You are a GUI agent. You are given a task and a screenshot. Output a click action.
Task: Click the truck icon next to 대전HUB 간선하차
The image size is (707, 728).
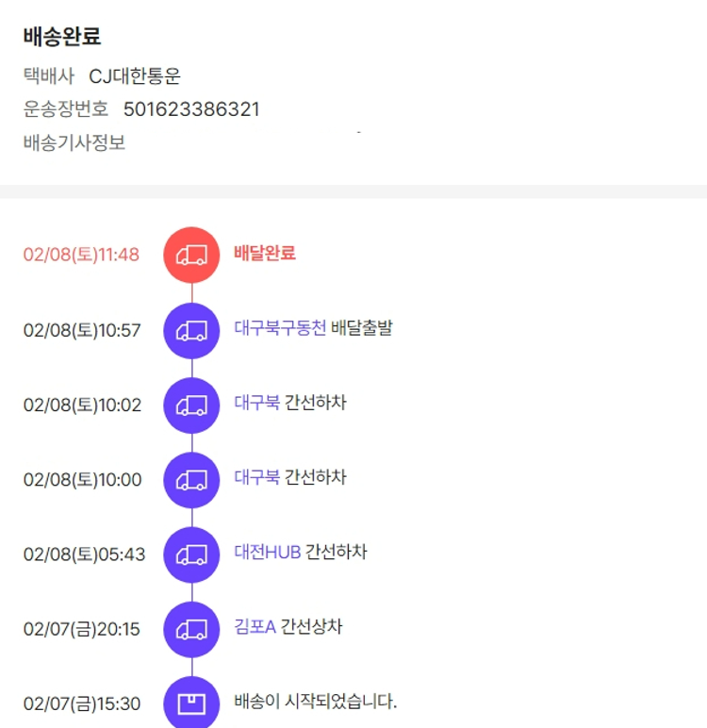click(x=191, y=554)
